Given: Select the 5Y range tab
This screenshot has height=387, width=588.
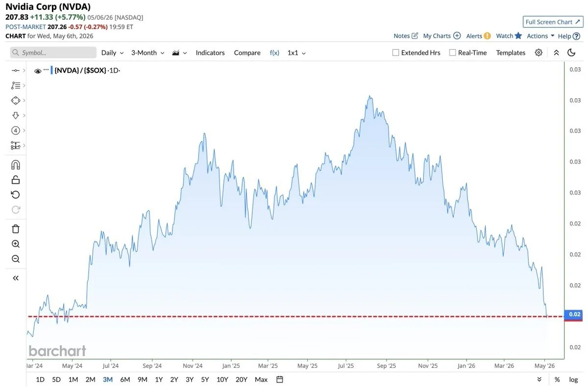Looking at the screenshot, I should coord(205,379).
